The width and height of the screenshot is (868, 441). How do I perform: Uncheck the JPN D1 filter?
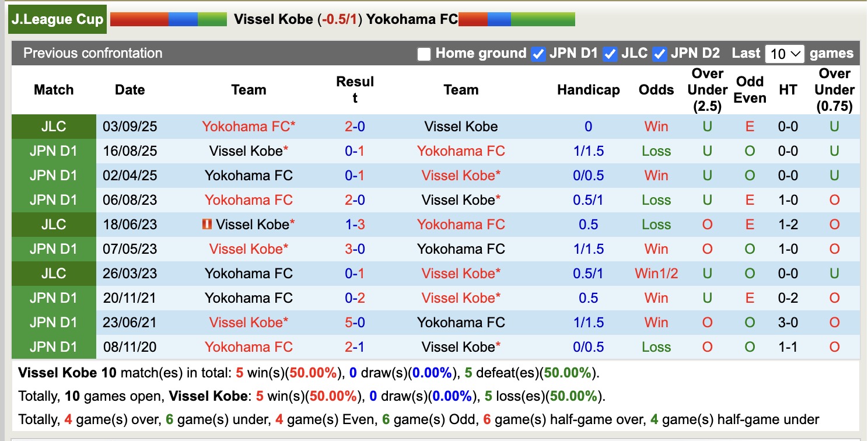tap(538, 53)
